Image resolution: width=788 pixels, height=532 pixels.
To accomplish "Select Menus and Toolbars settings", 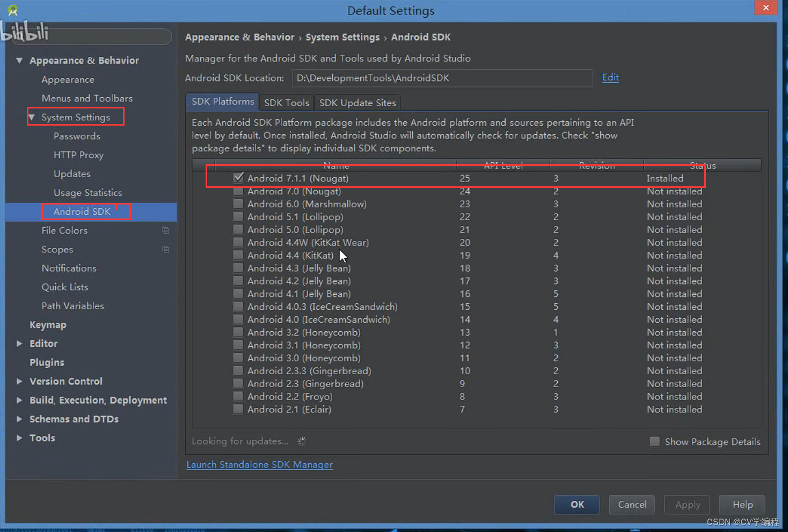I will (x=87, y=98).
